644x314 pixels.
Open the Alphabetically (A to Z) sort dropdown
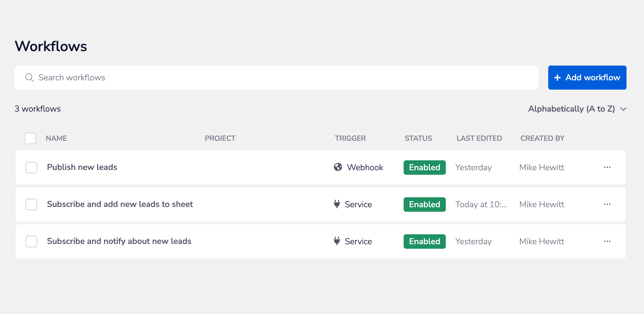pos(577,109)
